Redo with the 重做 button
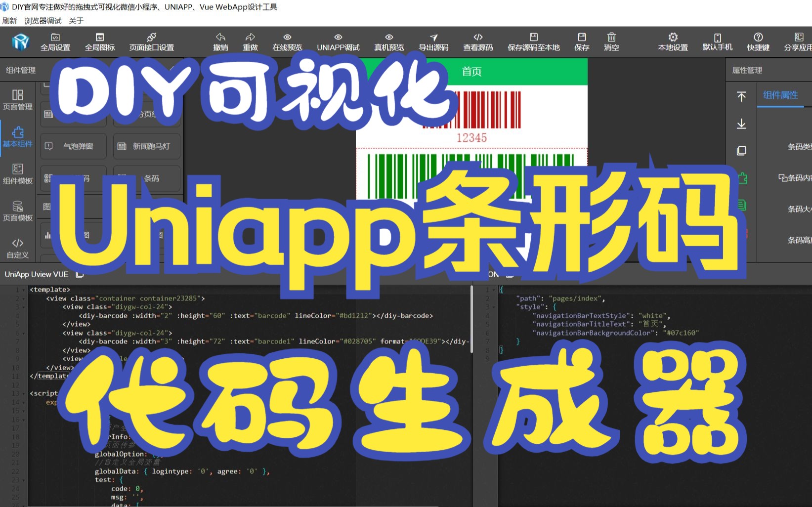Viewport: 812px width, 507px height. coord(250,42)
